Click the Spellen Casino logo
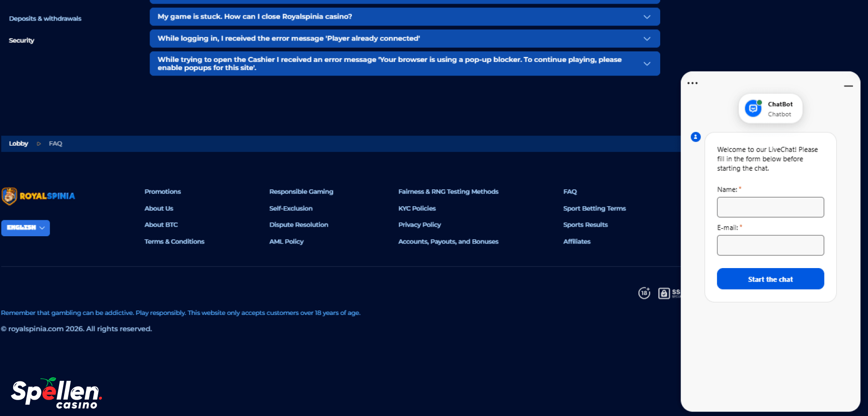868x416 pixels. 56,393
